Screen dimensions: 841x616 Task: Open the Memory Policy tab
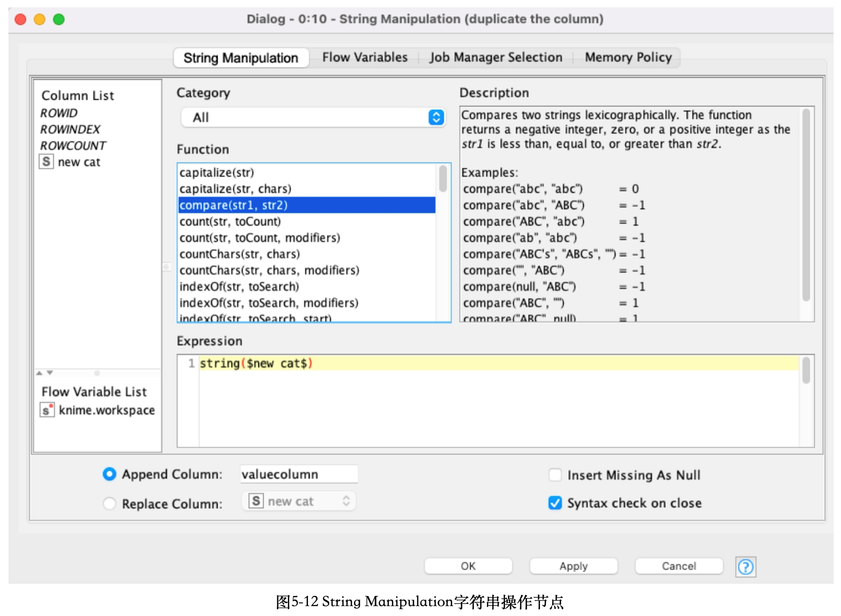pos(628,57)
